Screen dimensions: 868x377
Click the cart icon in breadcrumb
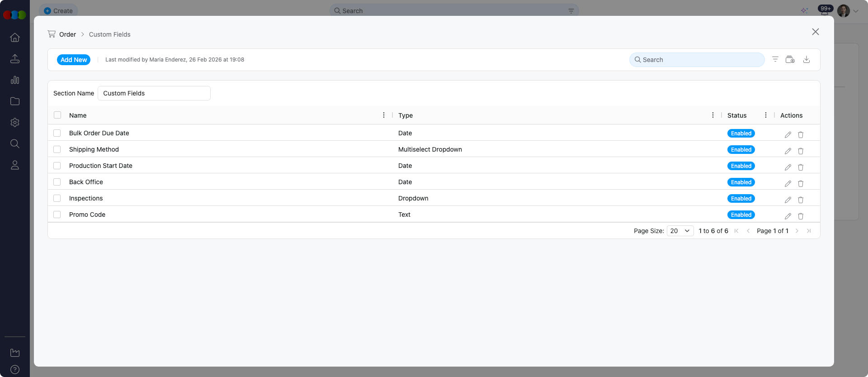[x=52, y=34]
